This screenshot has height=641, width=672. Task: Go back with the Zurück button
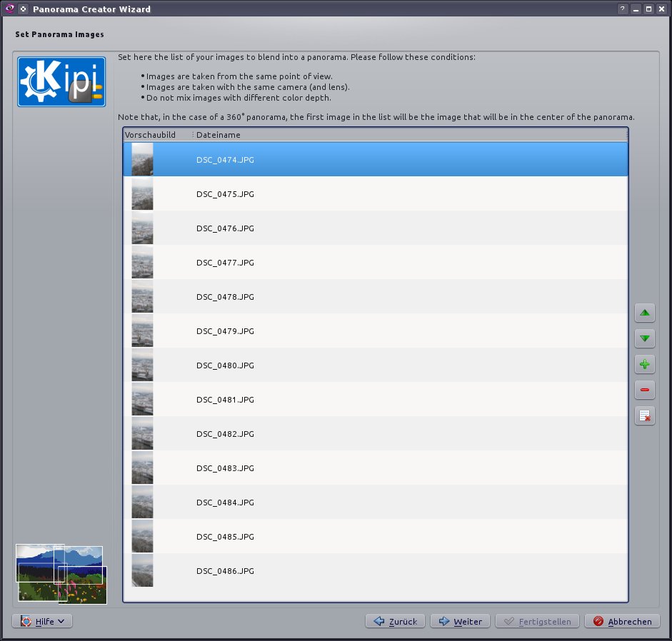pyautogui.click(x=395, y=621)
